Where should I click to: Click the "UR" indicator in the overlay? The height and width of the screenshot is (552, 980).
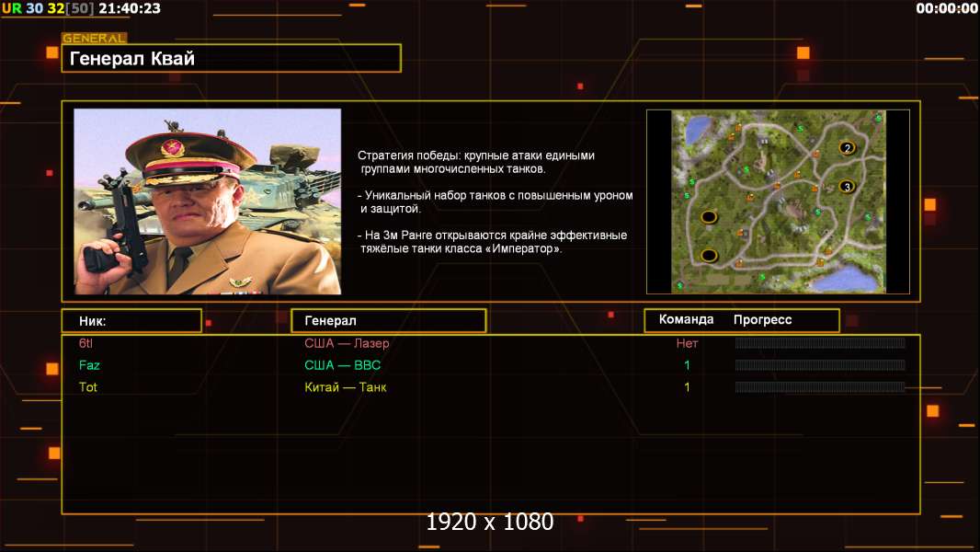[12, 9]
